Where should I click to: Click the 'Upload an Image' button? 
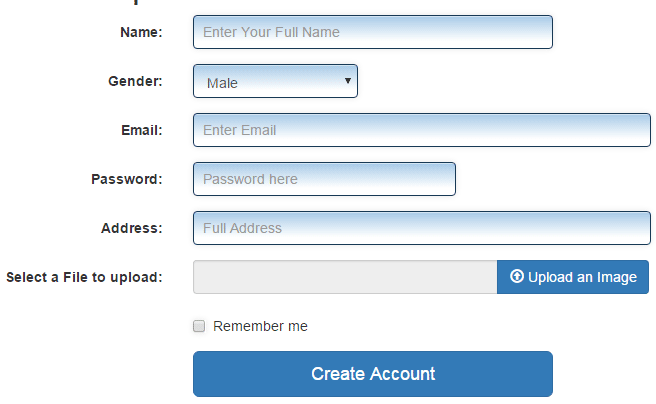pos(573,277)
